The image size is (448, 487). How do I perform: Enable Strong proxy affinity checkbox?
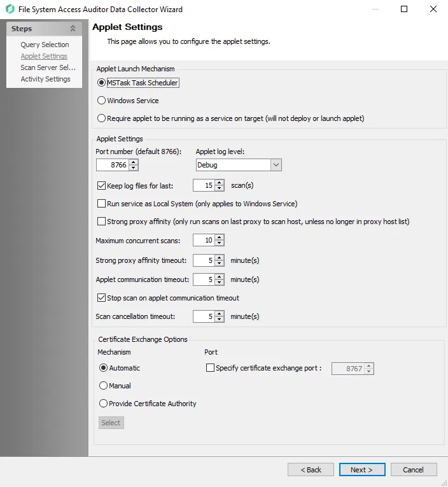101,221
